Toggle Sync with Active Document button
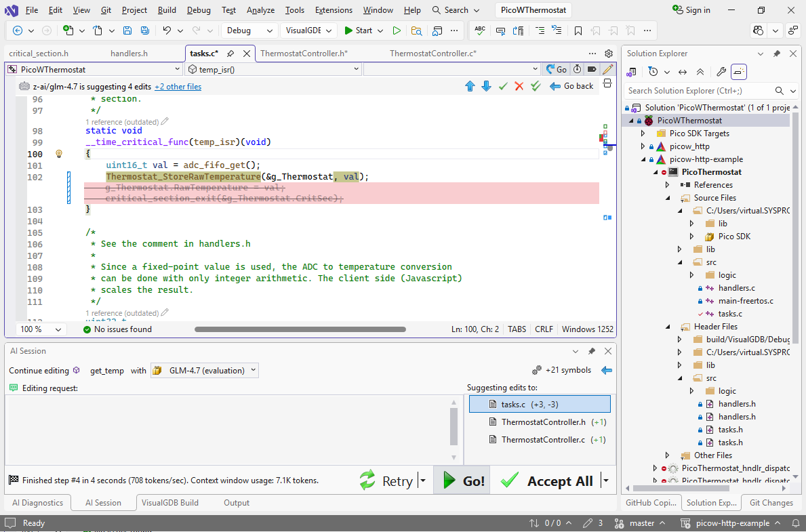This screenshot has height=532, width=806. coord(683,72)
